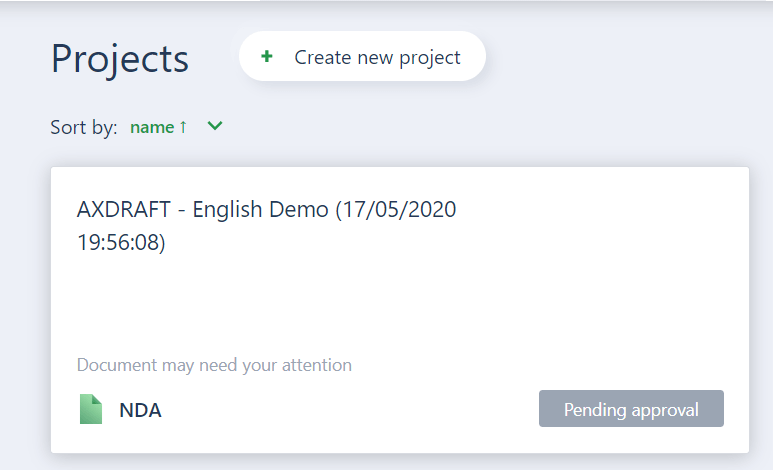Click the empty area inside the project card

pyautogui.click(x=399, y=306)
